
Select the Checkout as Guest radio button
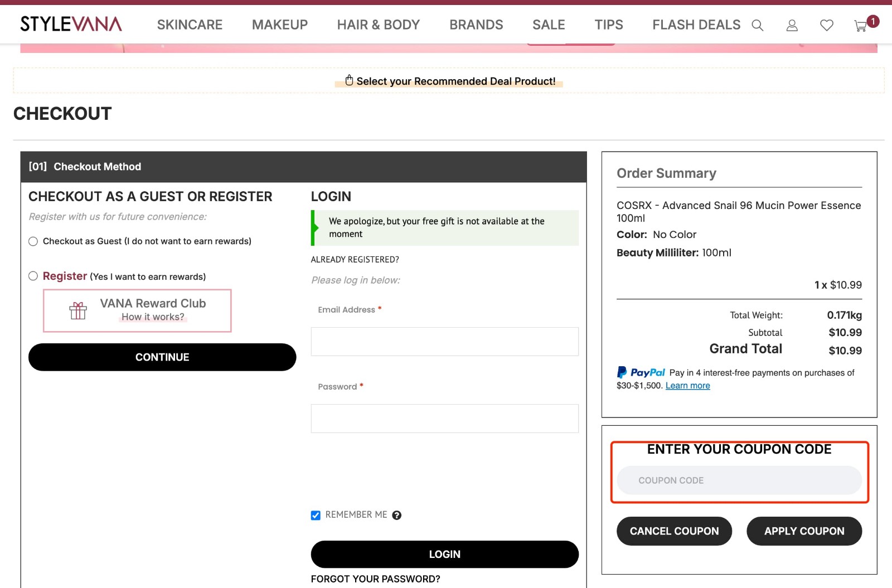coord(33,241)
